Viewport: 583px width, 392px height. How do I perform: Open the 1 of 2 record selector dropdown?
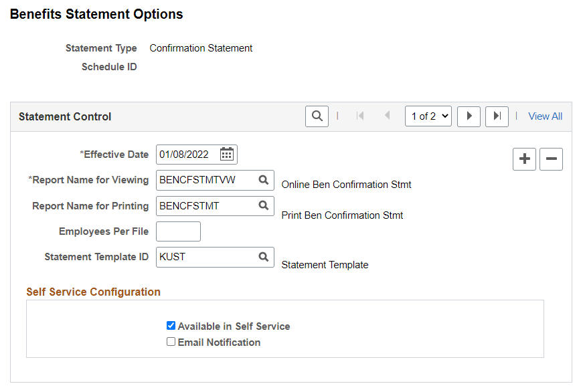pos(428,116)
